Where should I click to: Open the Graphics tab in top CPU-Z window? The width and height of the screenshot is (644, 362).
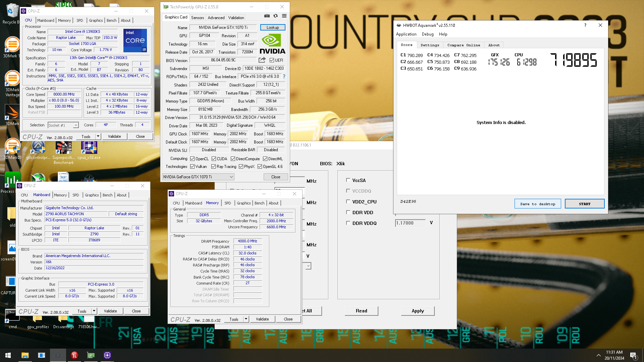96,20
